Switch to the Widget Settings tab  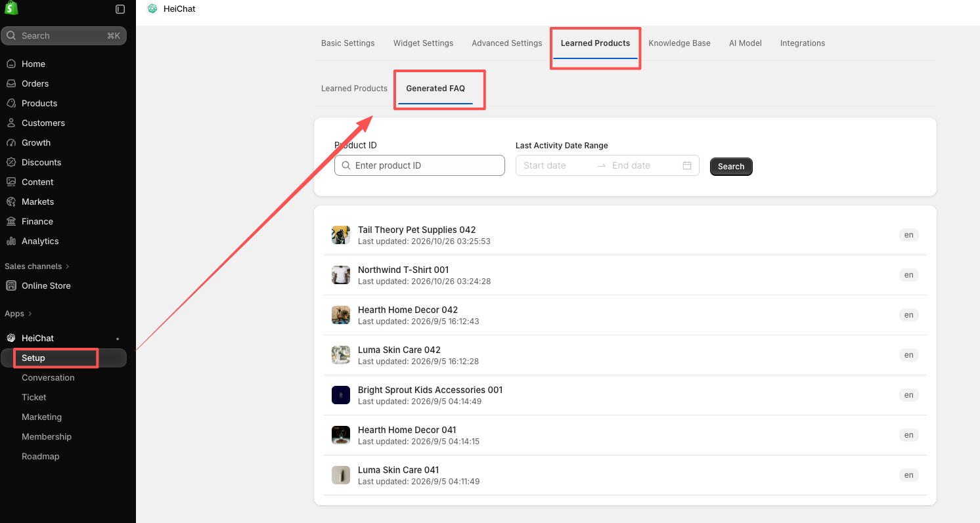point(423,43)
